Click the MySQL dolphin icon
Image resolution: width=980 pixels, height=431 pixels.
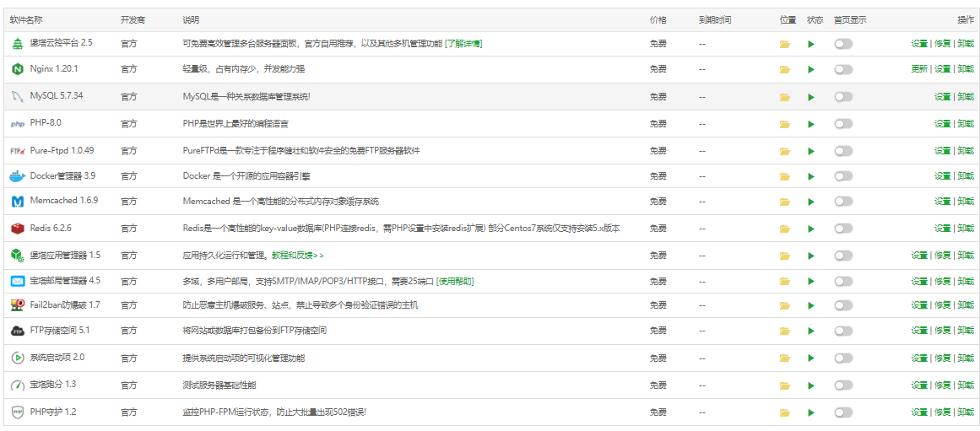click(17, 97)
